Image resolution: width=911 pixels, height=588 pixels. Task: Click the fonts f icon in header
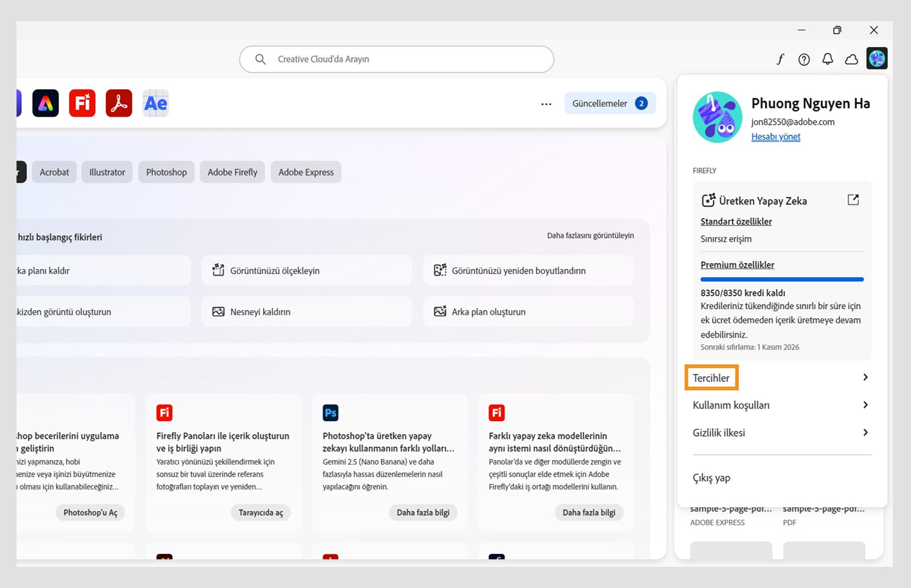point(780,59)
